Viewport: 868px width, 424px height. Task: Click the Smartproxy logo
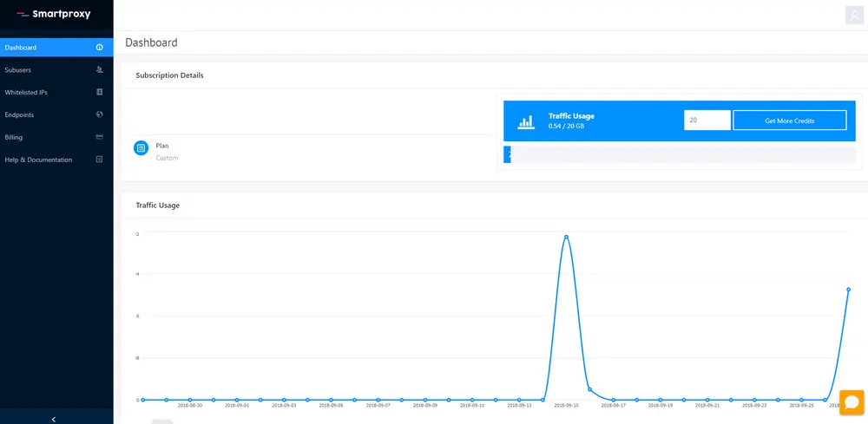click(54, 14)
